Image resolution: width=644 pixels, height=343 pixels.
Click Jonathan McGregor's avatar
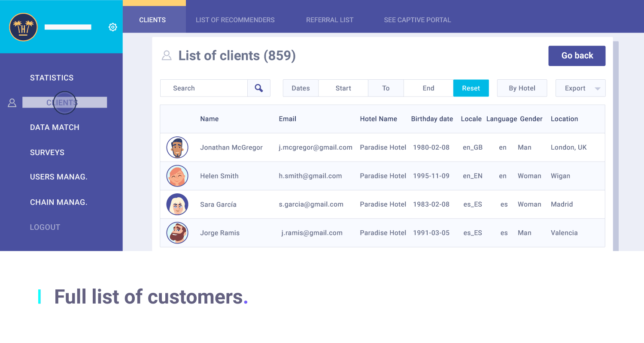[x=177, y=147]
